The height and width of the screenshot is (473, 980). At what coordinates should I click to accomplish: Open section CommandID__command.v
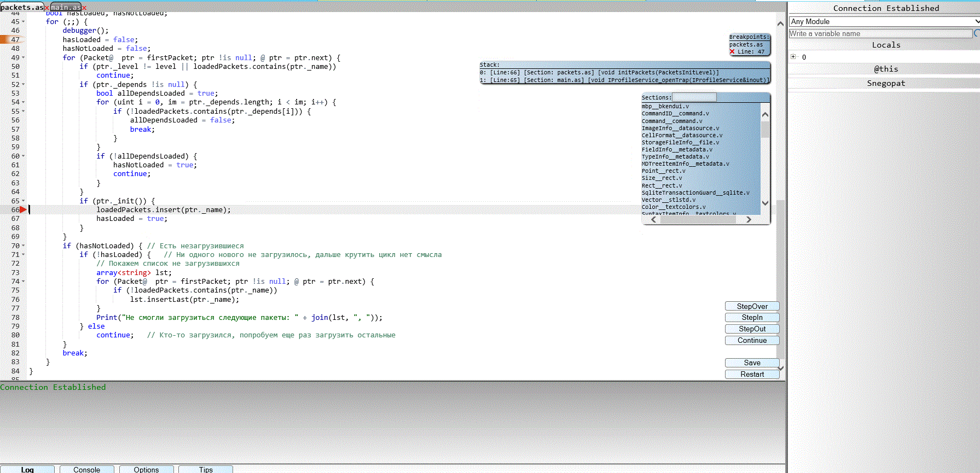(675, 113)
